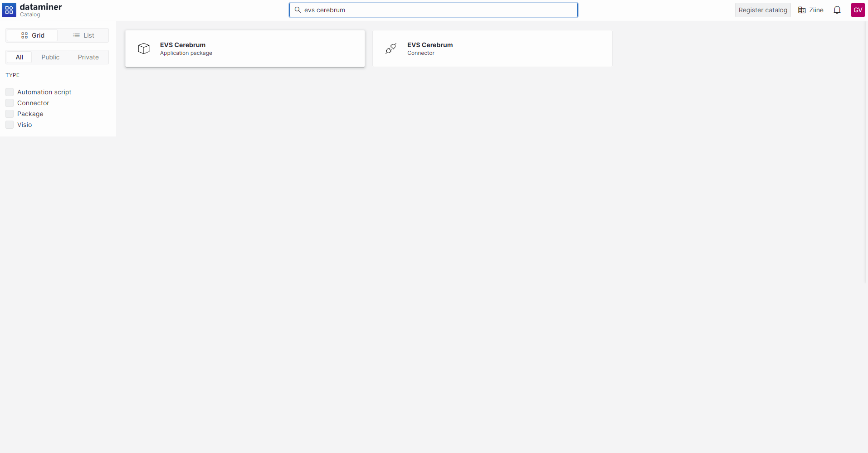
Task: Focus the search field containing evs cerebrum
Action: (434, 10)
